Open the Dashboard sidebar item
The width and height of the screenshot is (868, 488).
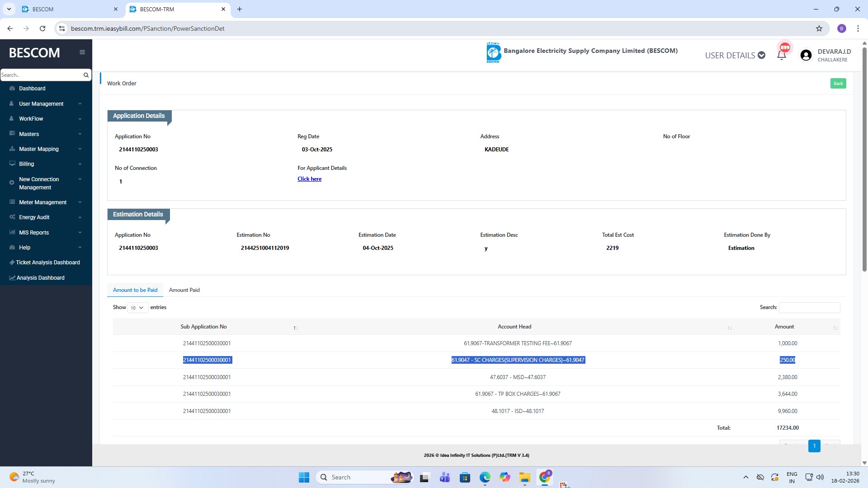pos(32,89)
